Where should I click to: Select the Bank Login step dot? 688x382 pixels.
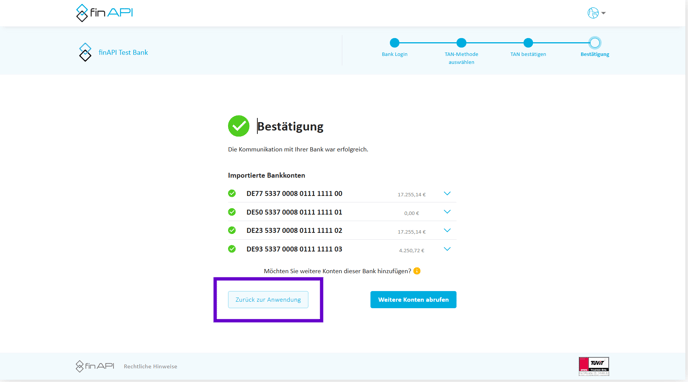coord(394,43)
